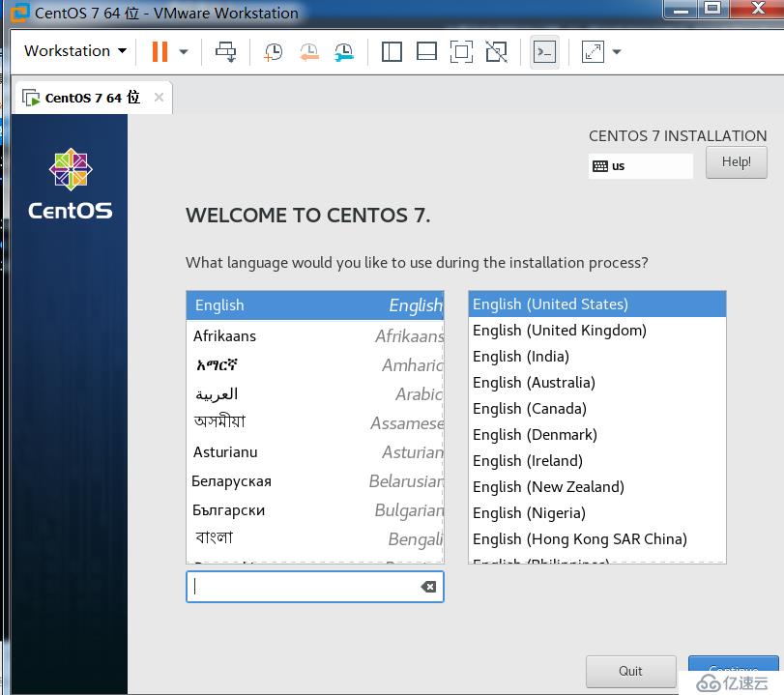Take a snapshot of the VM
Screen dimensions: 784x695
point(273,51)
